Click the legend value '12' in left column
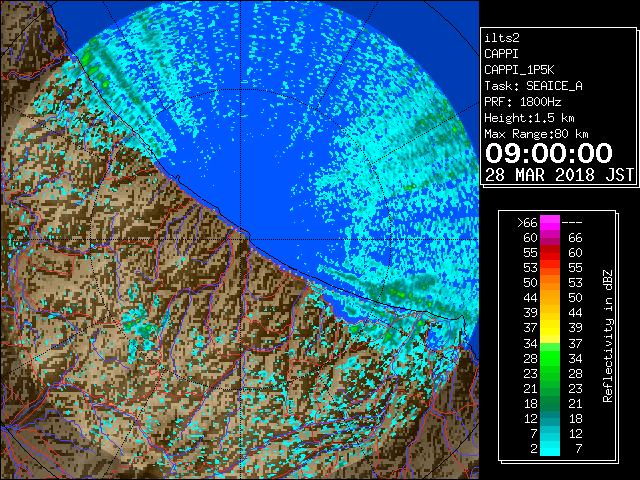This screenshot has height=480, width=640. [531, 418]
